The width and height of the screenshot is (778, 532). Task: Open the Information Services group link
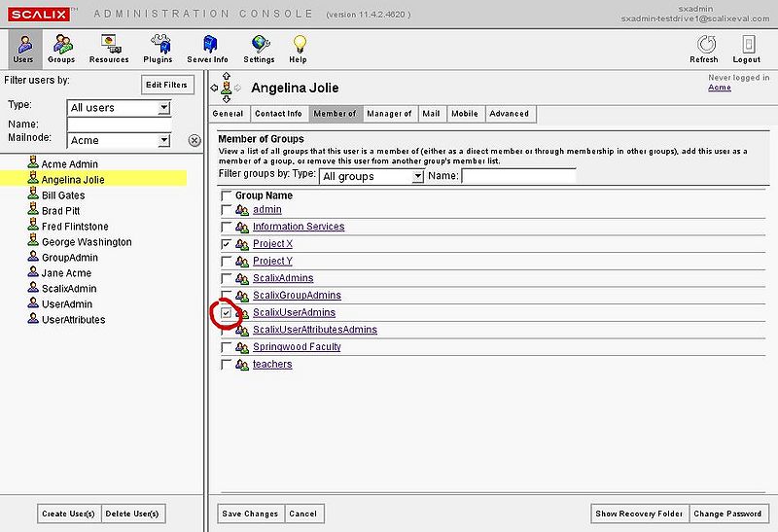point(298,227)
